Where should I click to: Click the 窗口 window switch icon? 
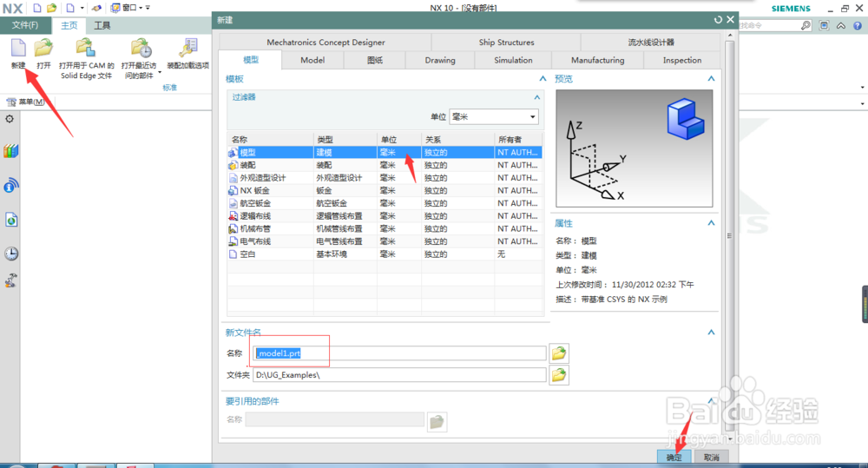coord(115,8)
